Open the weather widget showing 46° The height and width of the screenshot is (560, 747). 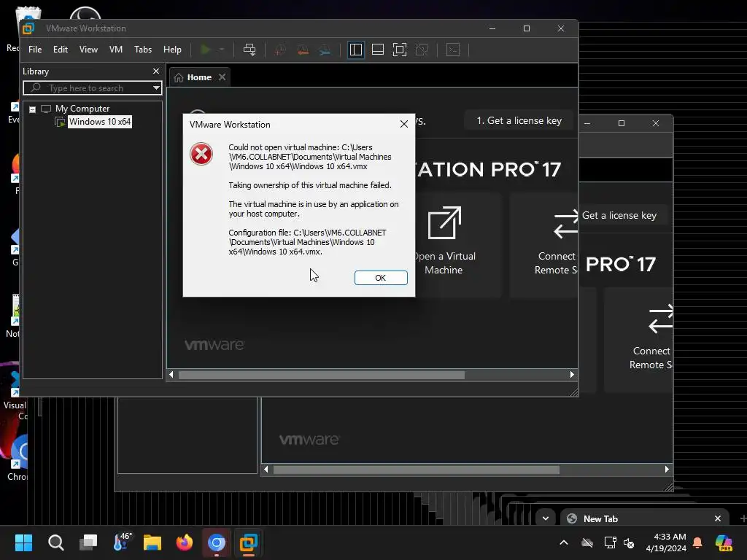(122, 542)
